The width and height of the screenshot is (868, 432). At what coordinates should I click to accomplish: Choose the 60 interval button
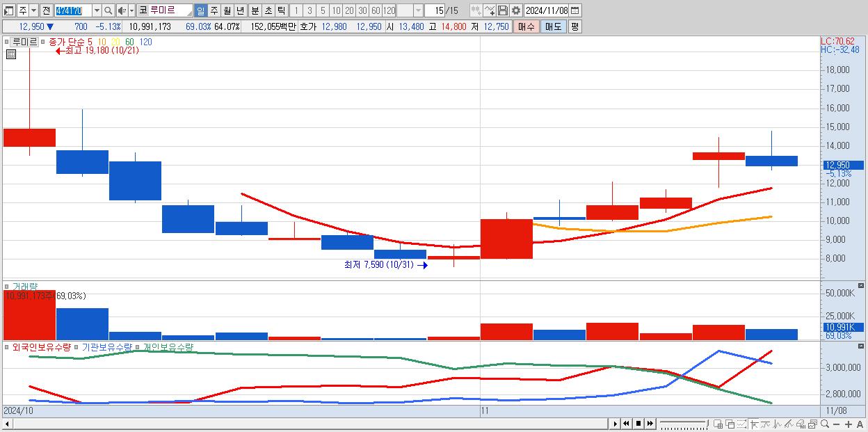pyautogui.click(x=376, y=10)
